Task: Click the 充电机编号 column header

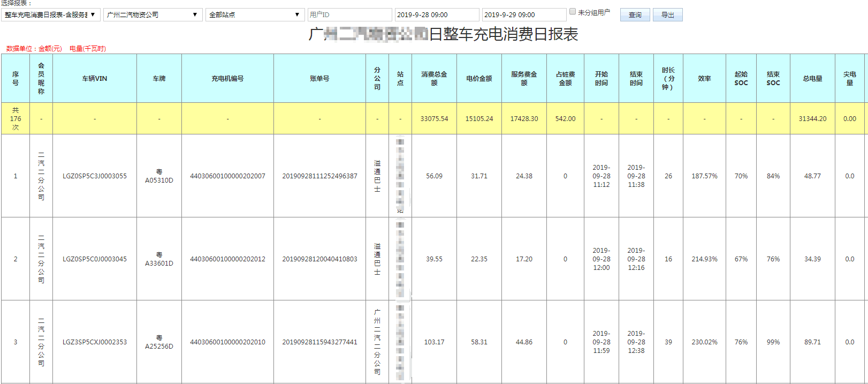Action: coord(227,79)
